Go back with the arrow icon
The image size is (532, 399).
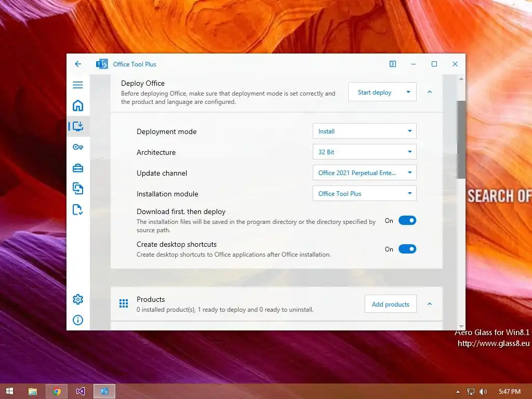[78, 64]
